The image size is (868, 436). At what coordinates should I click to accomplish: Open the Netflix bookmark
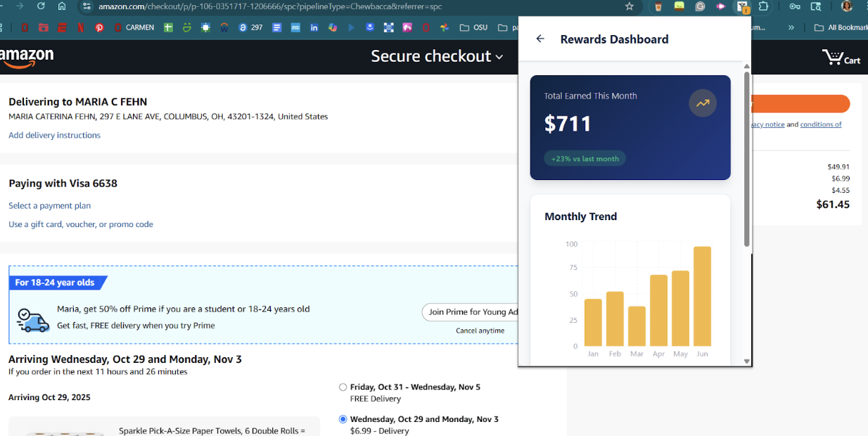coord(81,27)
